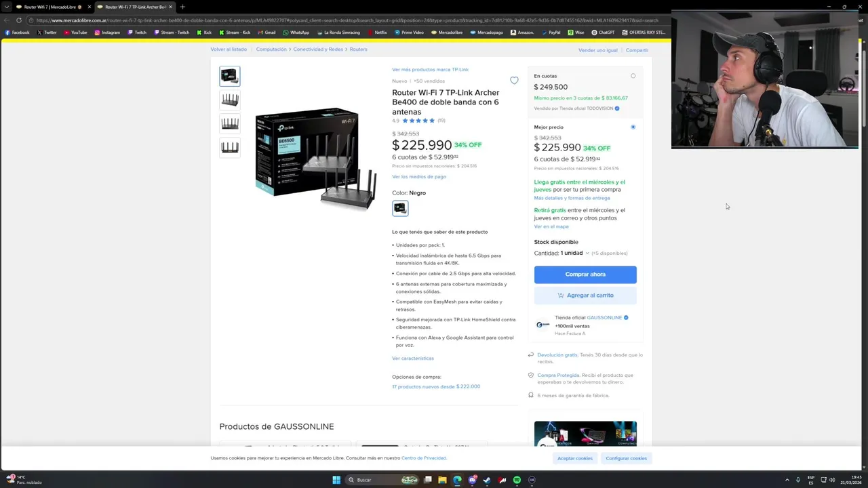Select the 'Mejor precio' payment option
This screenshot has width=868, height=488.
click(633, 127)
